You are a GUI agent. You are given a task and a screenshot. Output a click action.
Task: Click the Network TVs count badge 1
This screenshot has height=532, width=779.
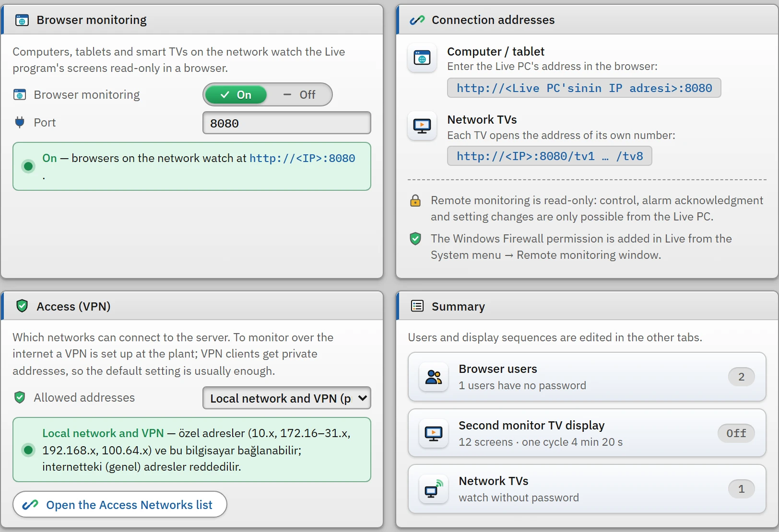[x=742, y=489]
